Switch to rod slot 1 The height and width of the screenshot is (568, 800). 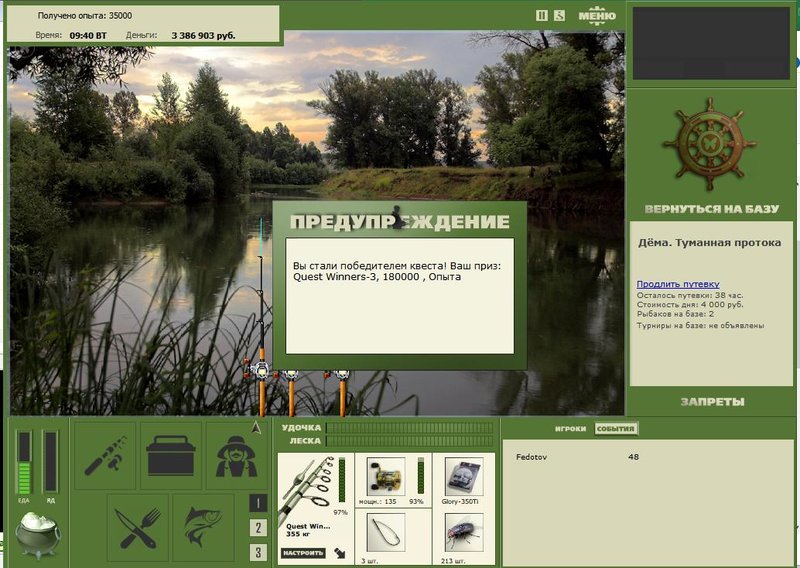[258, 504]
